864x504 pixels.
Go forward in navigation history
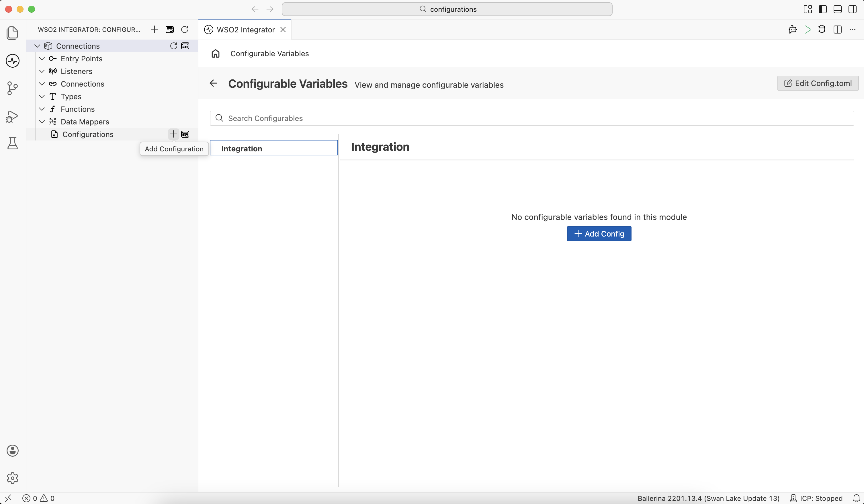[x=270, y=9]
